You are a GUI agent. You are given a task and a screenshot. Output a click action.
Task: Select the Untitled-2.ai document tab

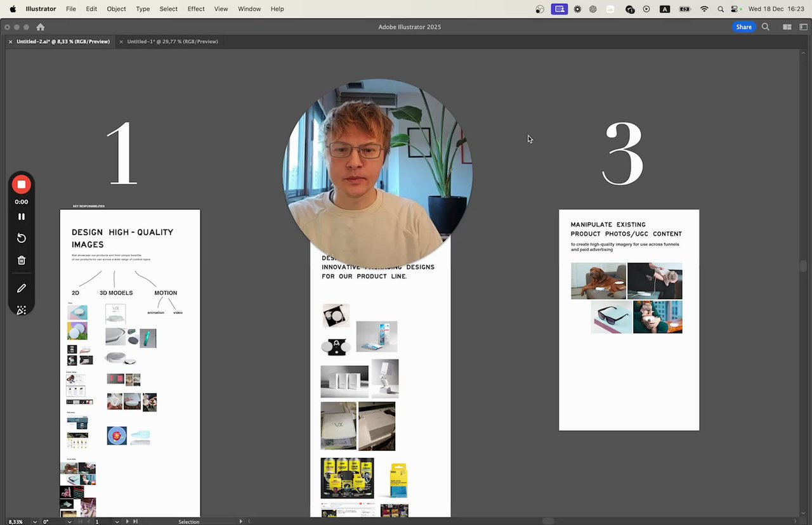coord(63,42)
